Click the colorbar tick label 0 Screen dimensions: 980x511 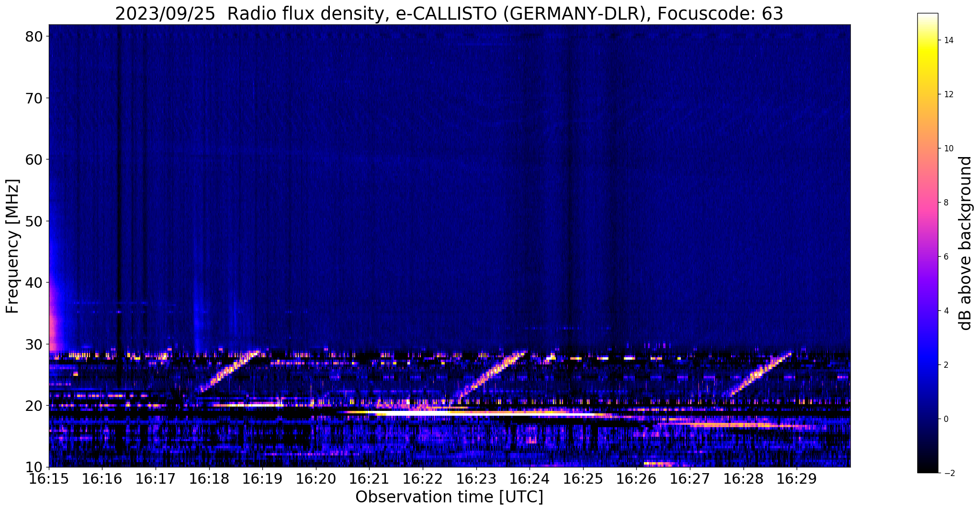946,419
